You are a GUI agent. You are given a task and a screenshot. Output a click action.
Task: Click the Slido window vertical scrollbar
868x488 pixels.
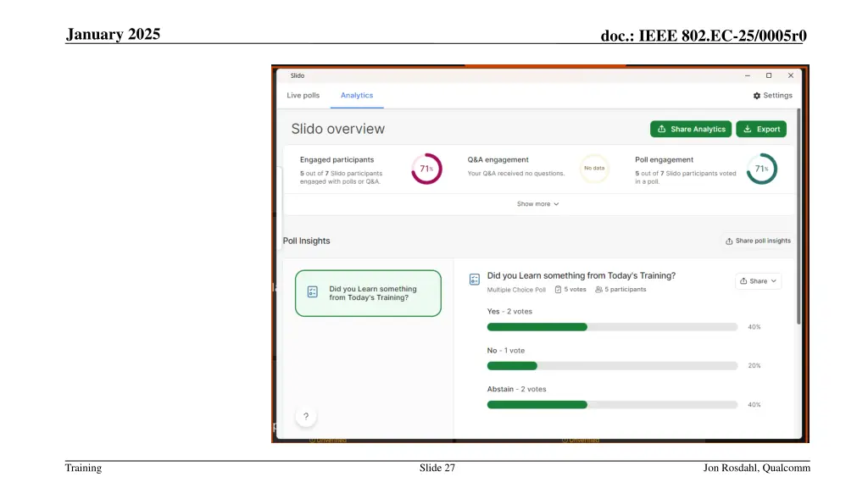coord(798,217)
